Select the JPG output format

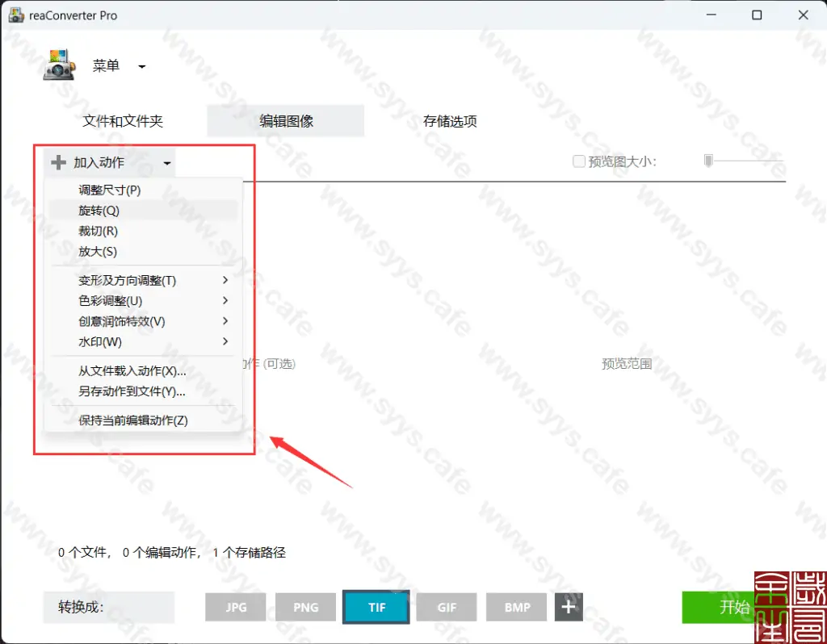tap(235, 607)
